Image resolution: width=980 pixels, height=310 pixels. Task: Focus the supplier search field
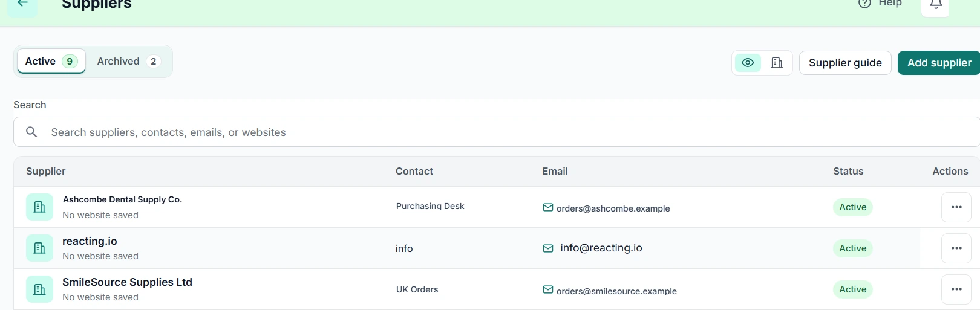coord(497,132)
